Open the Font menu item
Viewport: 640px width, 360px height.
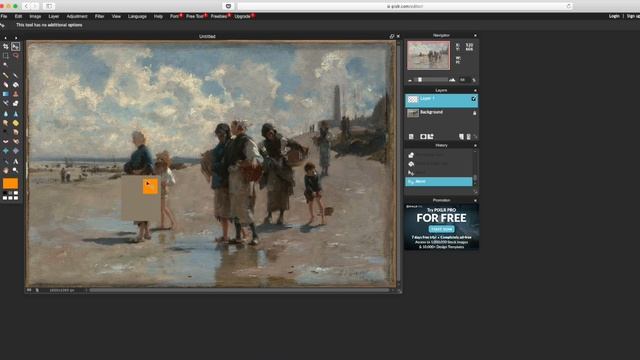pyautogui.click(x=174, y=16)
